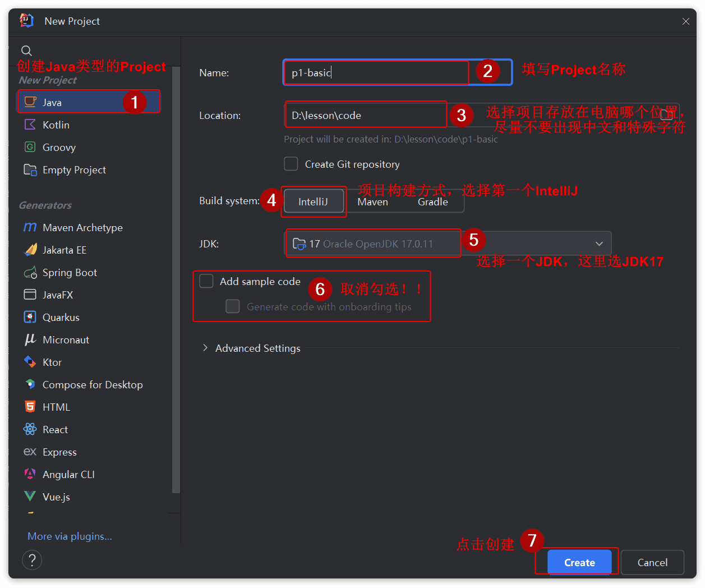The height and width of the screenshot is (588, 705).
Task: Open the Maven Archetype generator icon
Action: coord(30,227)
